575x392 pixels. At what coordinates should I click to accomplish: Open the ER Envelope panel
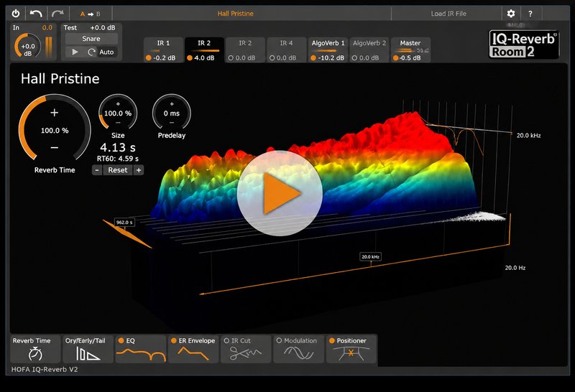click(x=193, y=349)
